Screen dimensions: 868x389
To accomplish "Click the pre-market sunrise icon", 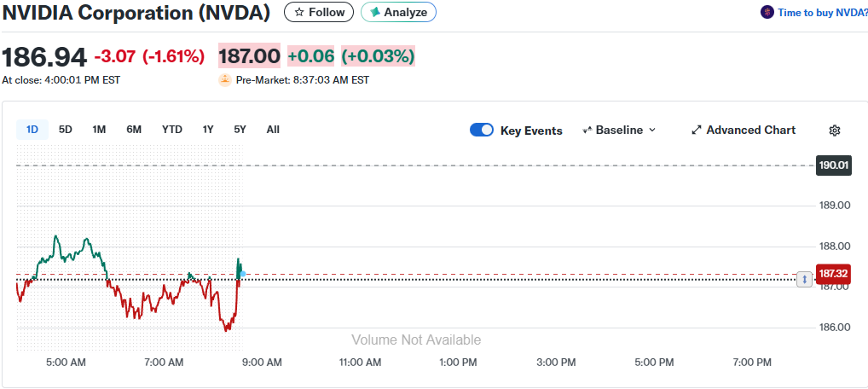I will [x=225, y=80].
